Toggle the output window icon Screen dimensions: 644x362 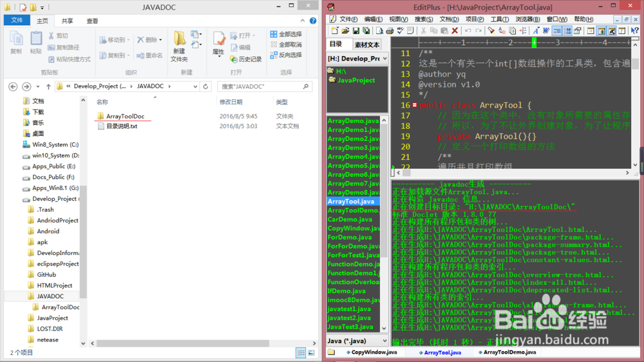click(612, 31)
